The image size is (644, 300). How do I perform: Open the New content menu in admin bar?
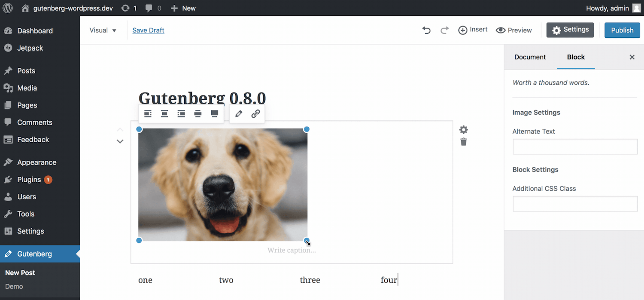(183, 8)
